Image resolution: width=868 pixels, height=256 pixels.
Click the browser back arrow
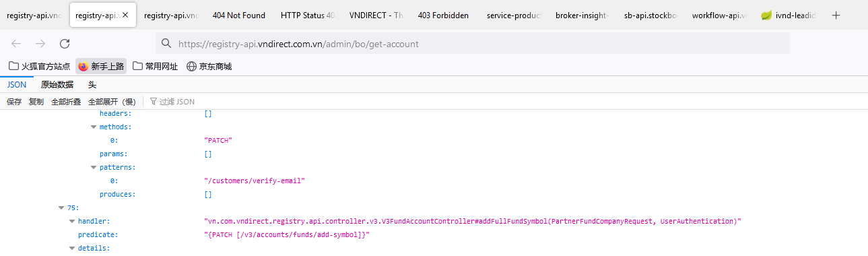click(x=16, y=44)
